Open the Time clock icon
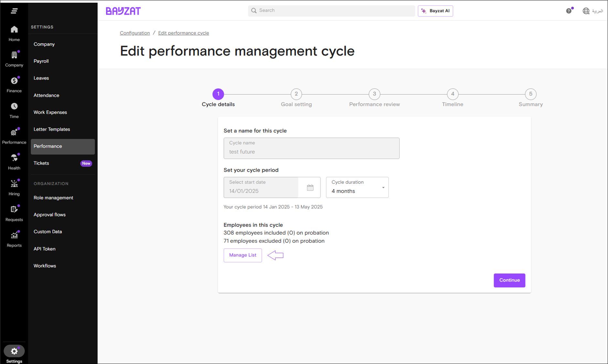The height and width of the screenshot is (364, 608). 14,107
